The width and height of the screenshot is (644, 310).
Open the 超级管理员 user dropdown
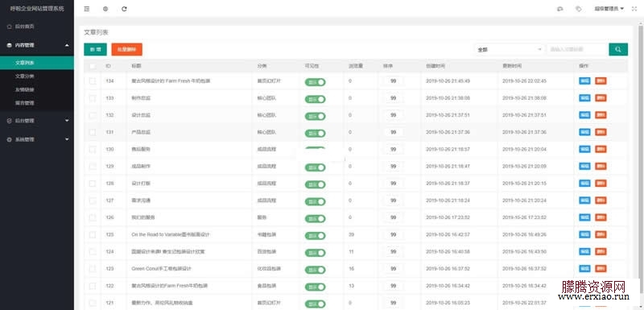[609, 9]
